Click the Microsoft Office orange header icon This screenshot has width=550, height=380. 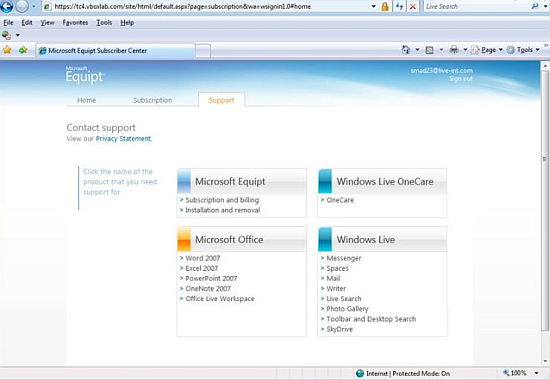(184, 239)
